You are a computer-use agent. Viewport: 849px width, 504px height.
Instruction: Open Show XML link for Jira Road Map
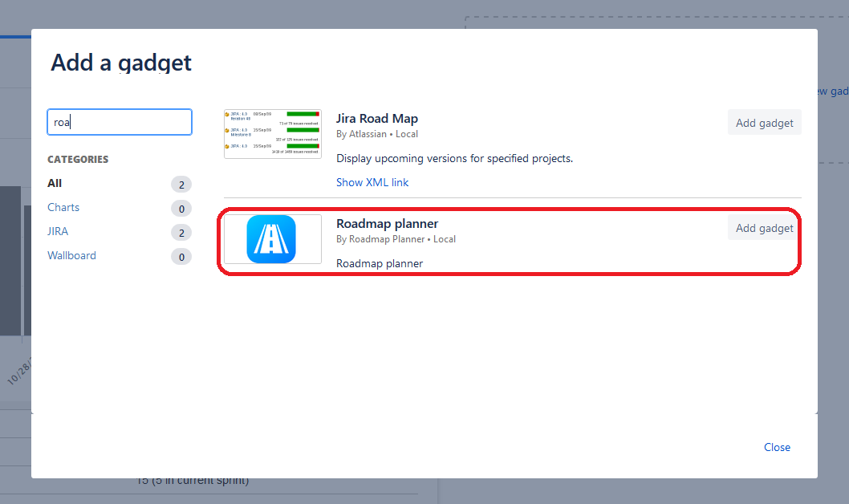372,182
